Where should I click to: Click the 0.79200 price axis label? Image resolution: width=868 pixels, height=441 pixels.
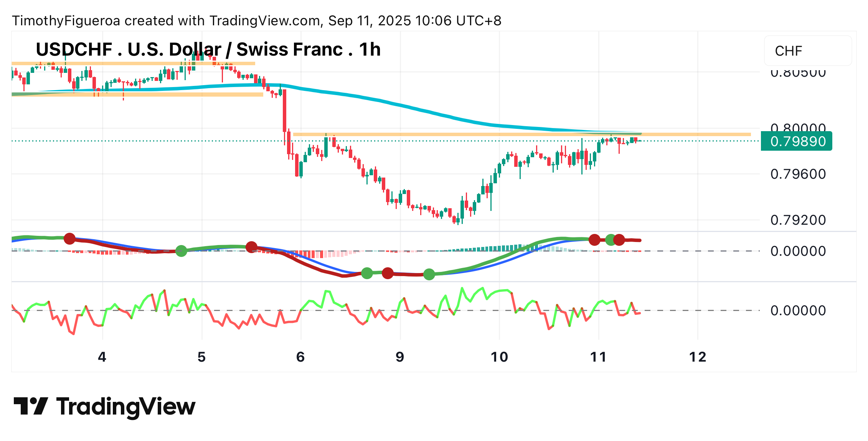(x=798, y=220)
